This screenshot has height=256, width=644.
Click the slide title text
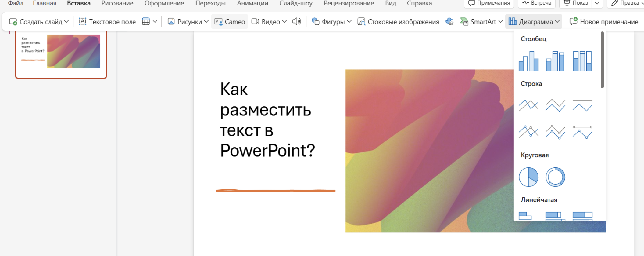coord(267,120)
